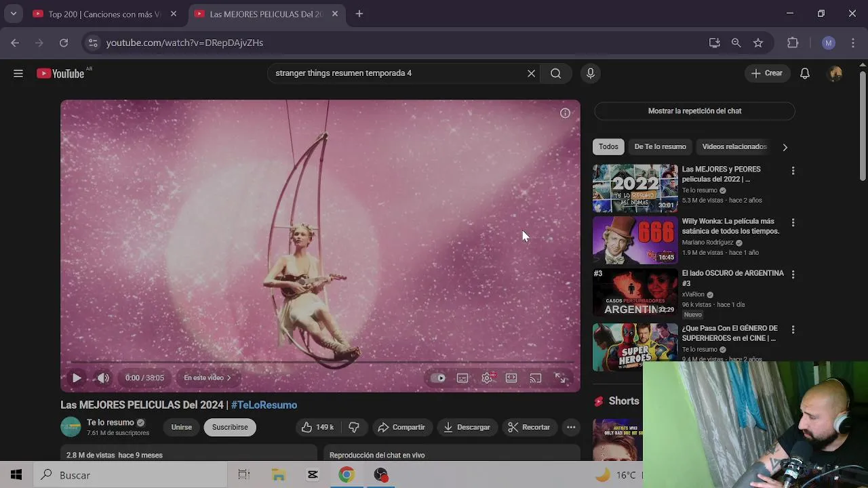
Task: Open a new browser tab
Action: [x=359, y=14]
